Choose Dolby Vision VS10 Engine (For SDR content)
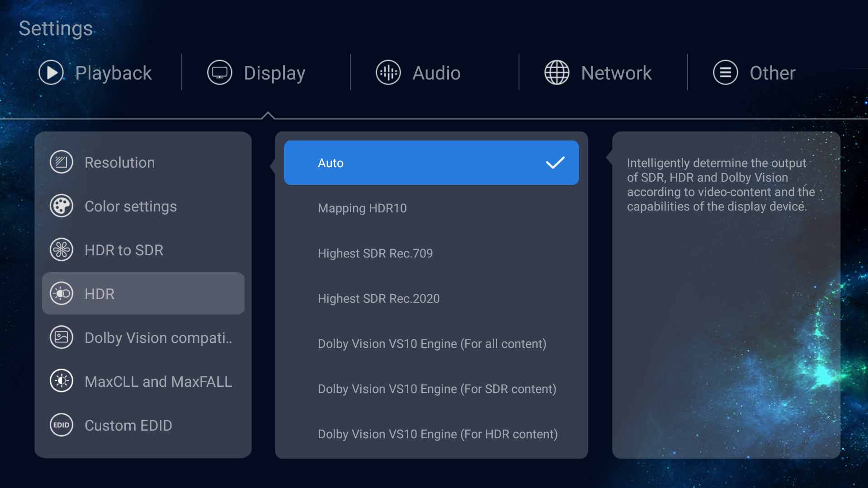 coord(431,389)
